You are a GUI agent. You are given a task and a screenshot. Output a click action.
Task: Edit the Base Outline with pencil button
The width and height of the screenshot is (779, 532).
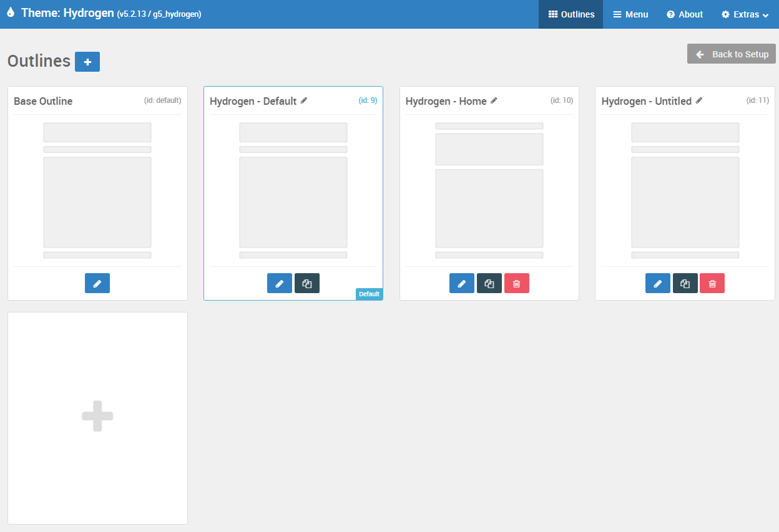click(x=97, y=283)
